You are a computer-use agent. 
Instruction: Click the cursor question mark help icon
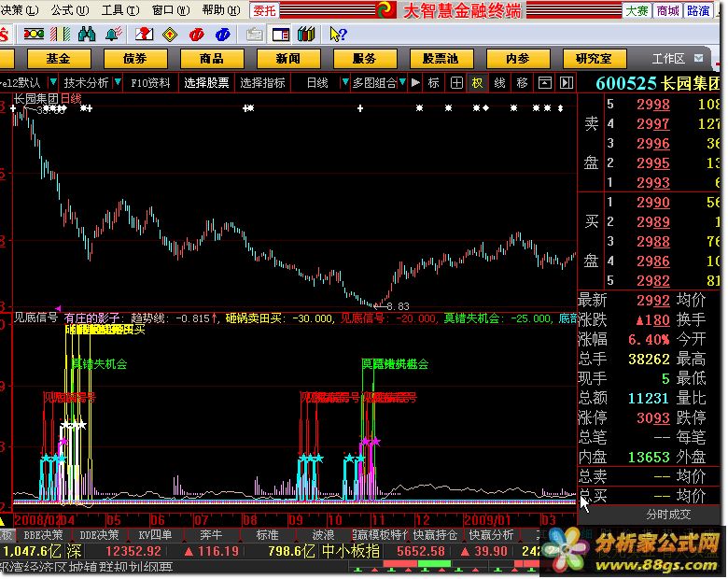tap(338, 35)
